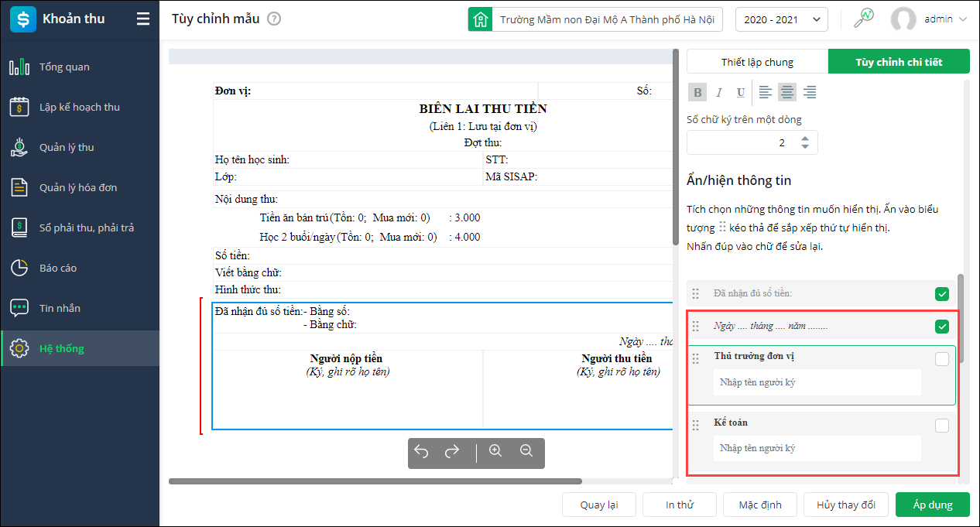Viewport: 980px width, 527px height.
Task: Apply bold formatting with the B icon
Action: pos(697,93)
